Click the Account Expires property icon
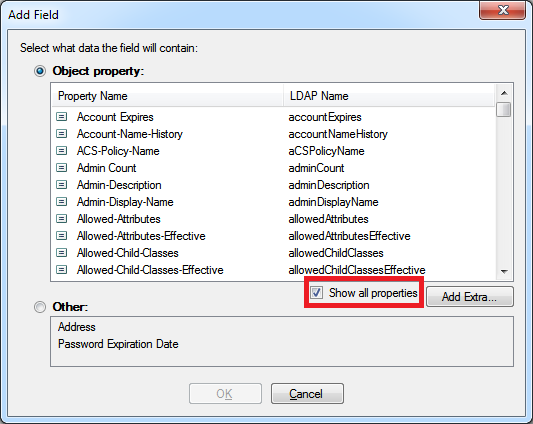533x424 pixels. pos(61,117)
